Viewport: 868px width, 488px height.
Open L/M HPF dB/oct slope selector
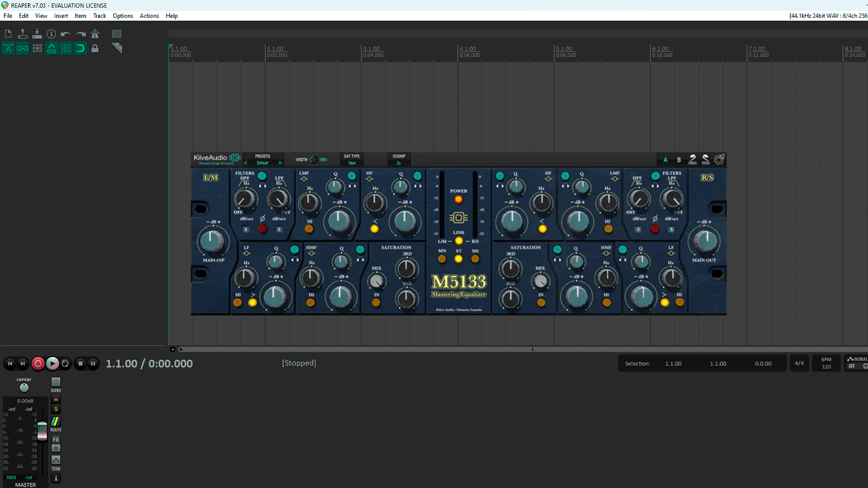coord(246,229)
